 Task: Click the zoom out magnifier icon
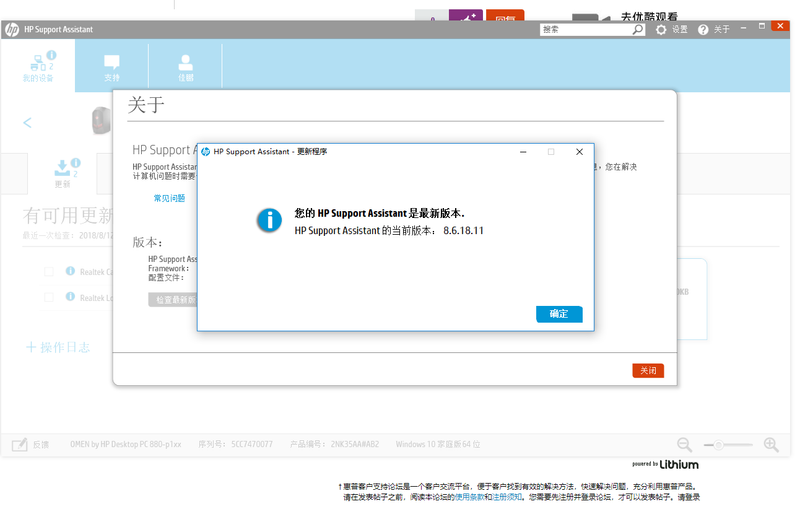[x=684, y=444]
